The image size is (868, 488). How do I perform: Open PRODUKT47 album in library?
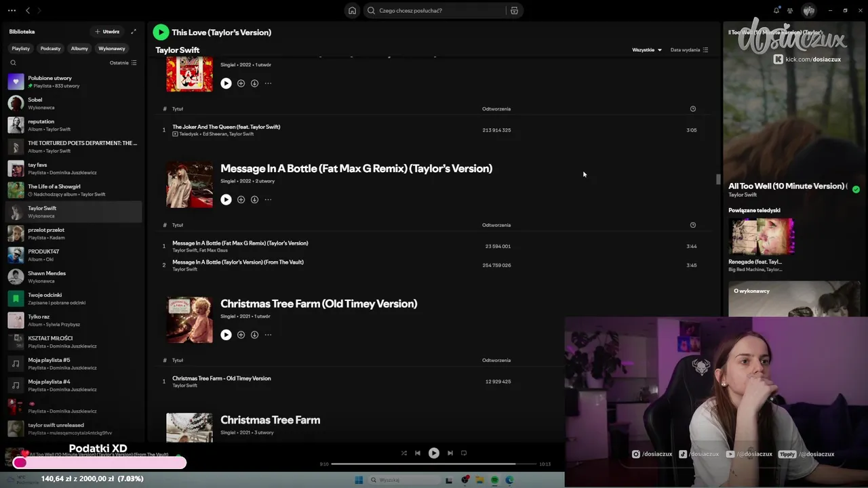tap(73, 255)
